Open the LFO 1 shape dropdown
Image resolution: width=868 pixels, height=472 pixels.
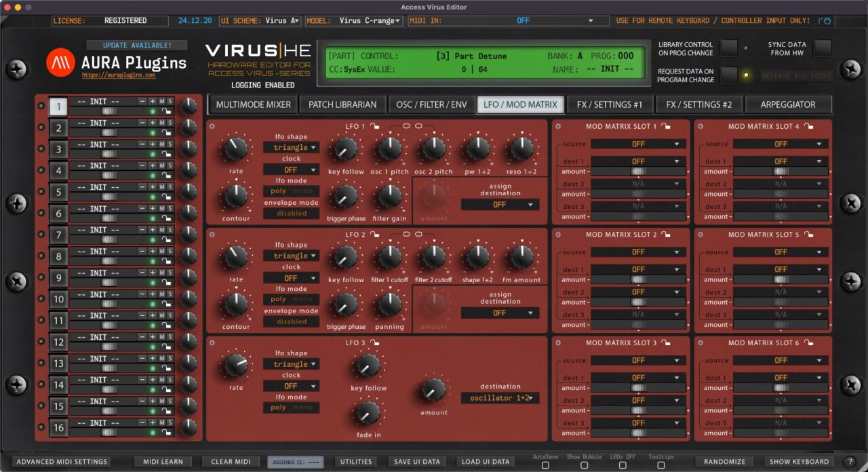pyautogui.click(x=291, y=147)
